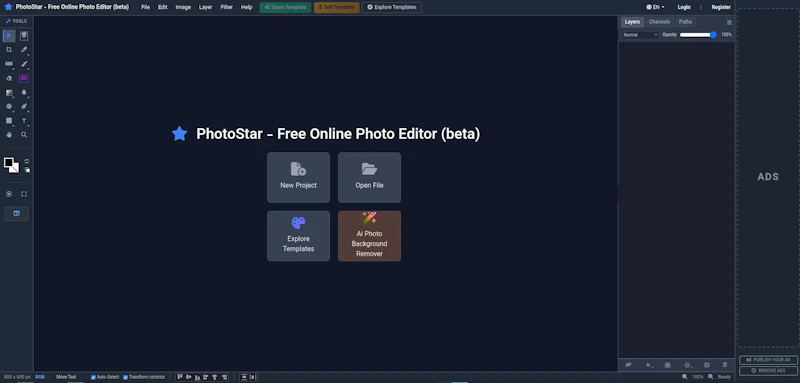800x383 pixels.
Task: Switch to the Channels tab
Action: click(x=659, y=22)
